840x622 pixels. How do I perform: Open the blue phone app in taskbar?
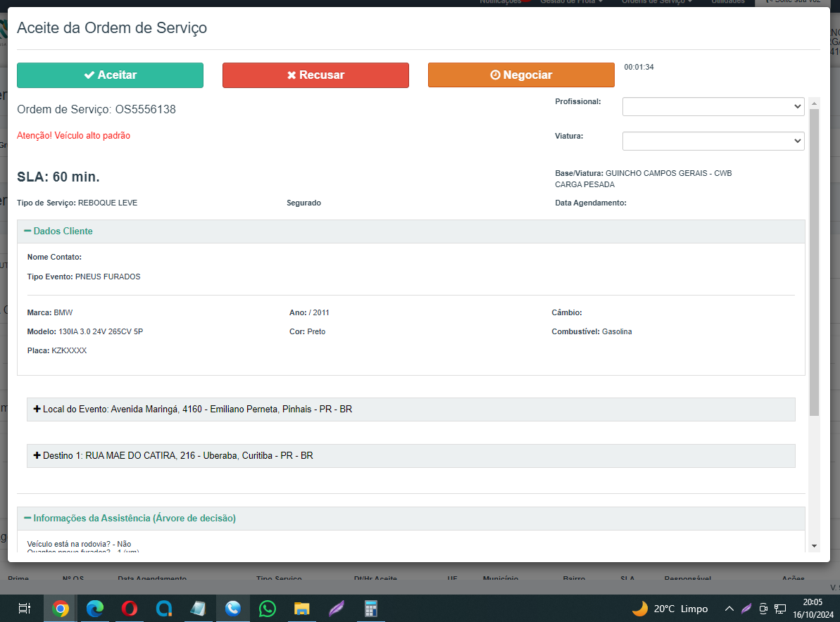[x=233, y=609]
